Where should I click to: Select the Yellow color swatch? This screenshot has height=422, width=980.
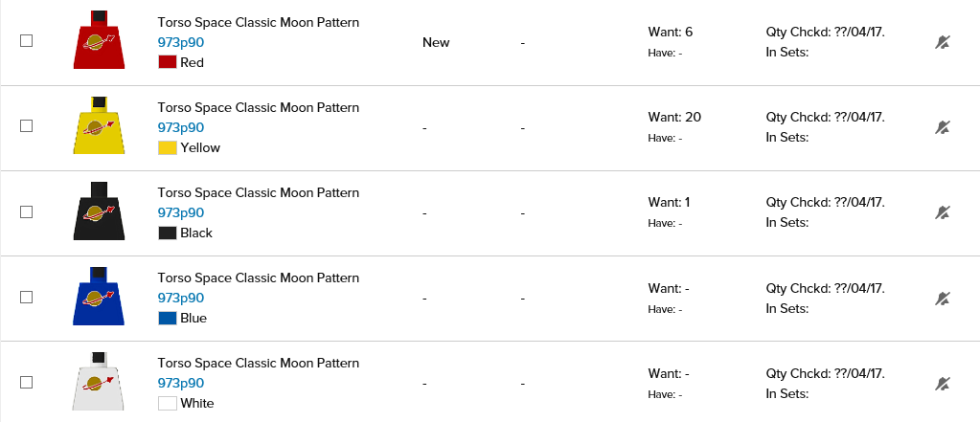click(x=168, y=147)
